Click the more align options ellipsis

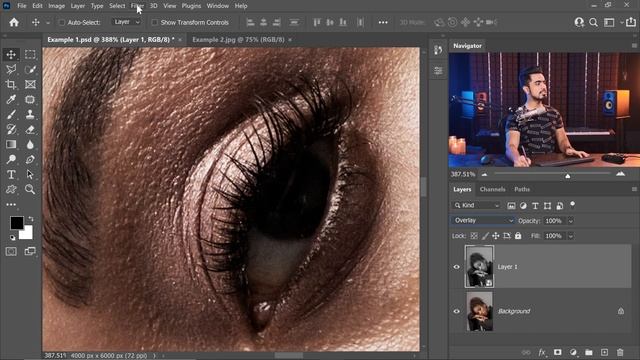(x=383, y=22)
